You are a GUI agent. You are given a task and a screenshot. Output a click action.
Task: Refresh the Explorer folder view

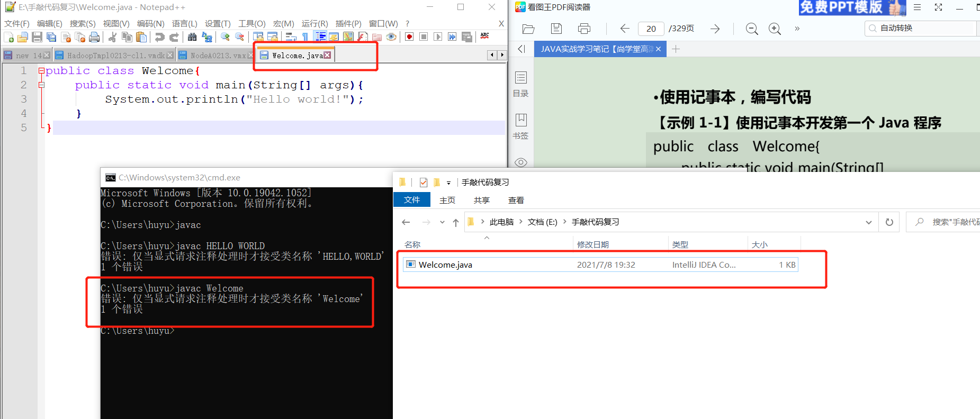[889, 222]
